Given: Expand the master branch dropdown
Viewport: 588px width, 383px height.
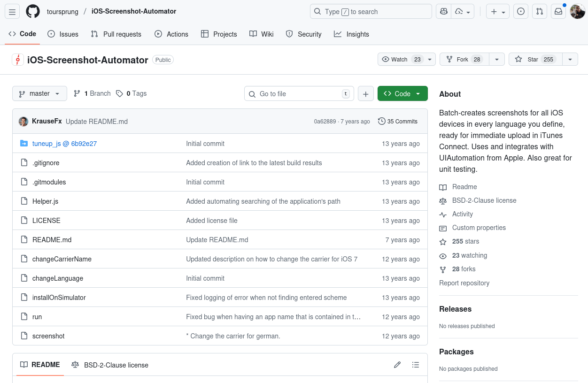Looking at the screenshot, I should (x=39, y=93).
